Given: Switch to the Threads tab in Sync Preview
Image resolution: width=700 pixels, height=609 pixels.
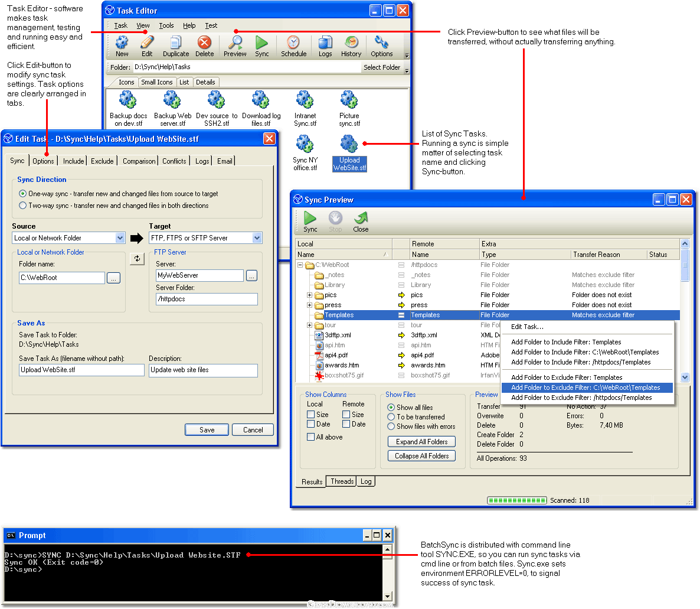Looking at the screenshot, I should point(342,481).
